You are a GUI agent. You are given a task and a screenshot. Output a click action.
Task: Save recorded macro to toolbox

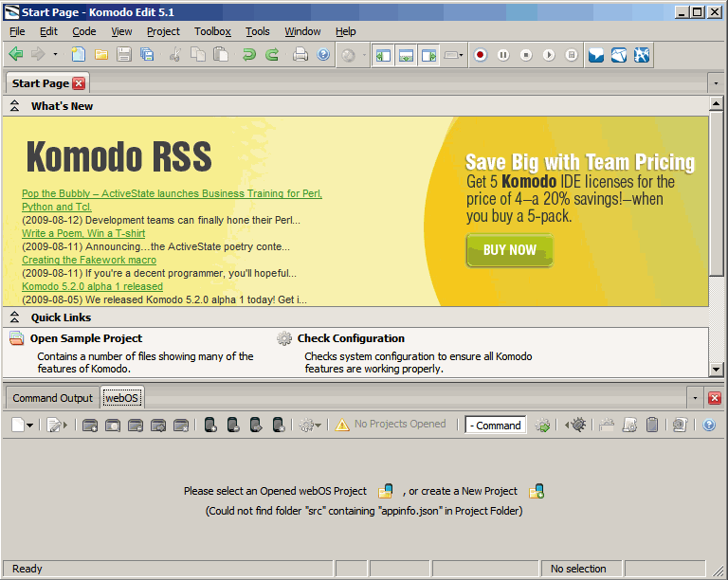(x=572, y=55)
